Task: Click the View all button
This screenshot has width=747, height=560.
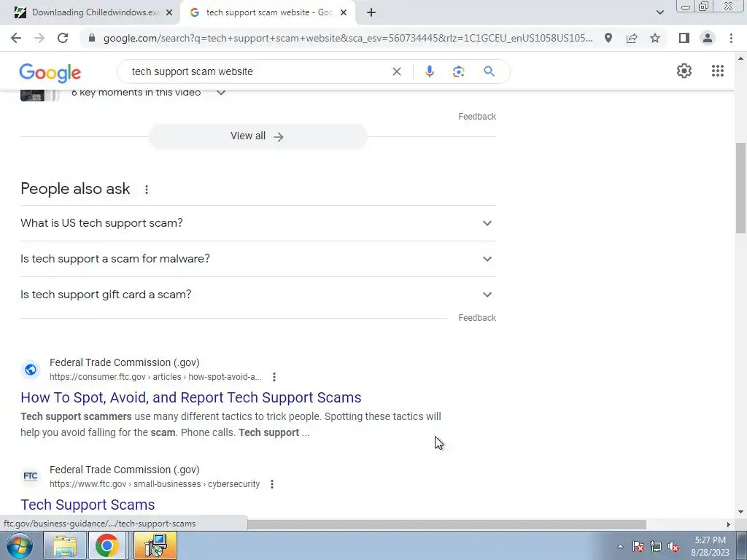Action: click(258, 136)
